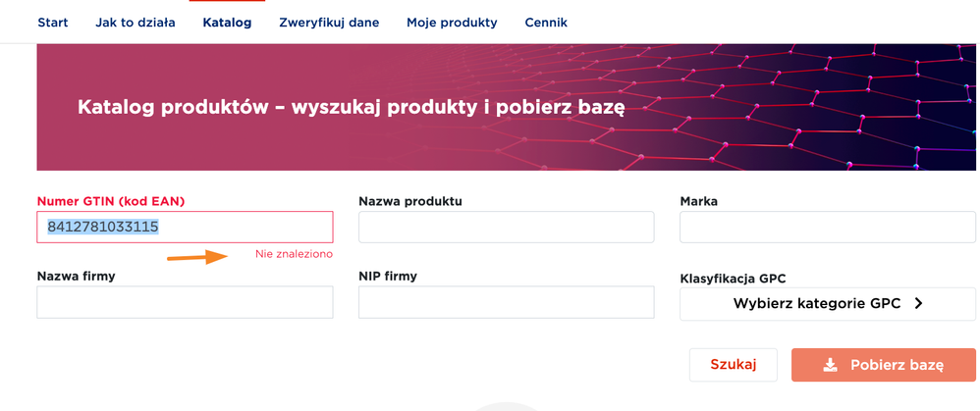Viewport: 980px width, 411px height.
Task: Click the Klasyfikacja GPC label
Action: [732, 279]
